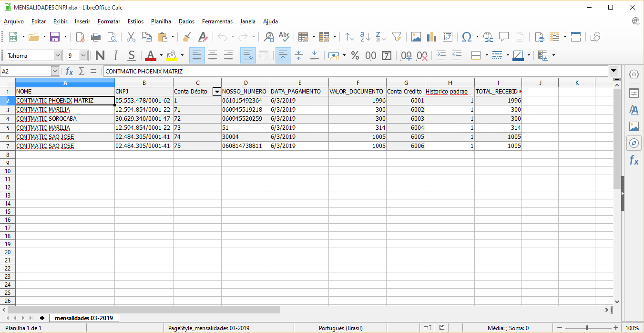Click the Save document icon
The height and width of the screenshot is (333, 644).
tap(55, 37)
